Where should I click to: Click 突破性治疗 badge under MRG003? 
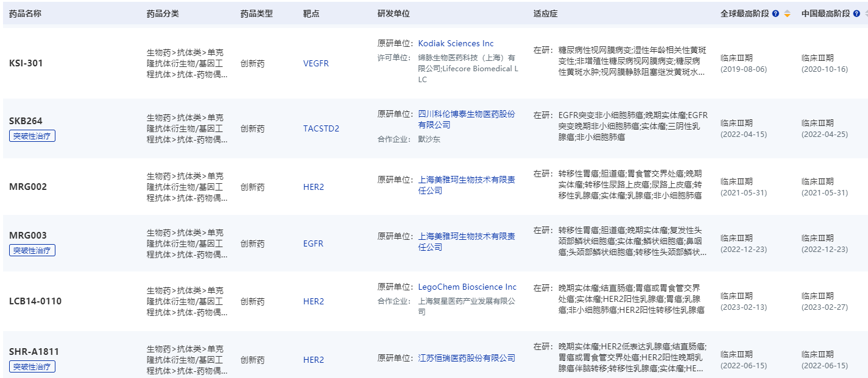click(32, 250)
